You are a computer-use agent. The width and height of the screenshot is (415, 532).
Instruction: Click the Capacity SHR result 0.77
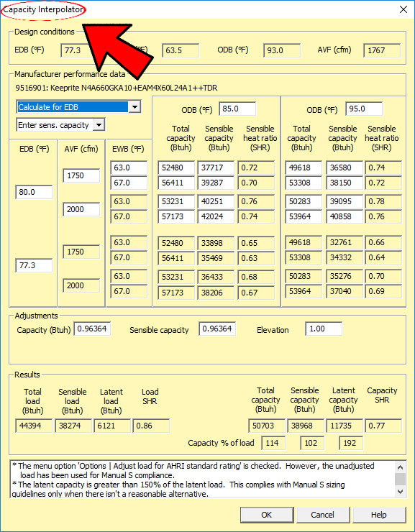click(x=383, y=426)
